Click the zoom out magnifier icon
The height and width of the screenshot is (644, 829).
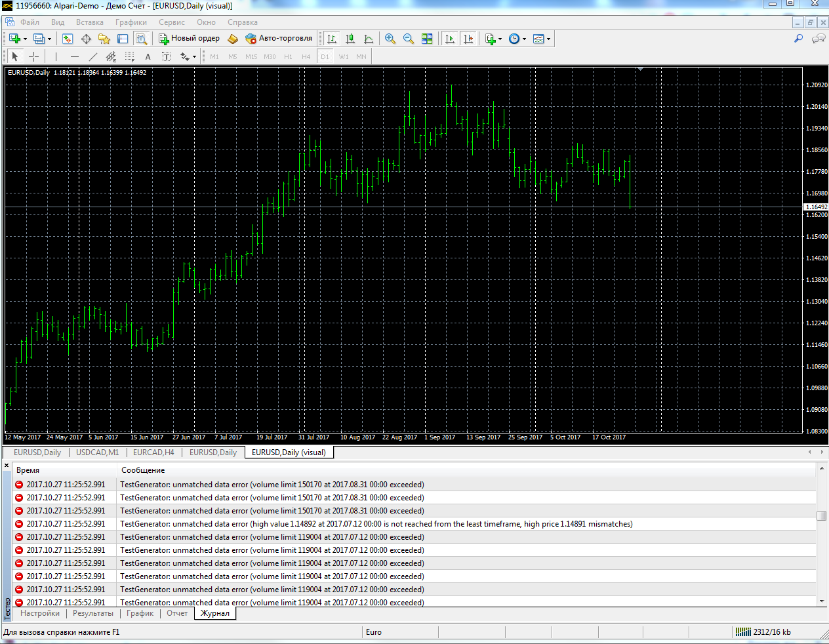point(409,39)
